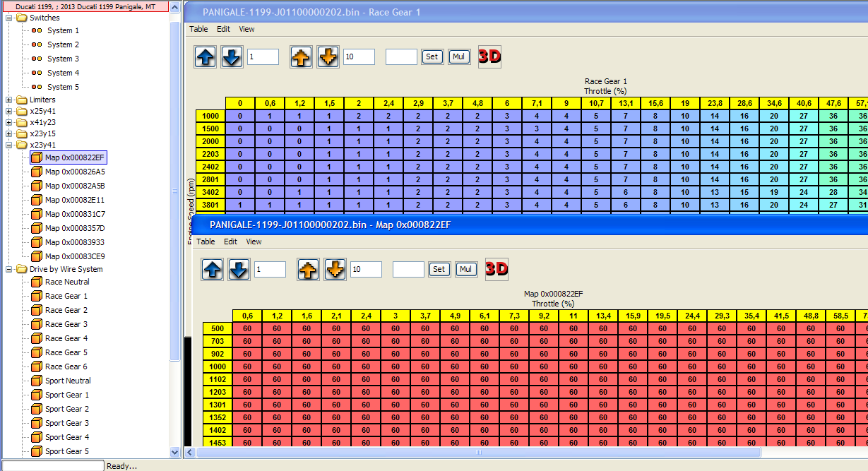Select the System 1 switch item
The height and width of the screenshot is (471, 868).
pyautogui.click(x=63, y=30)
